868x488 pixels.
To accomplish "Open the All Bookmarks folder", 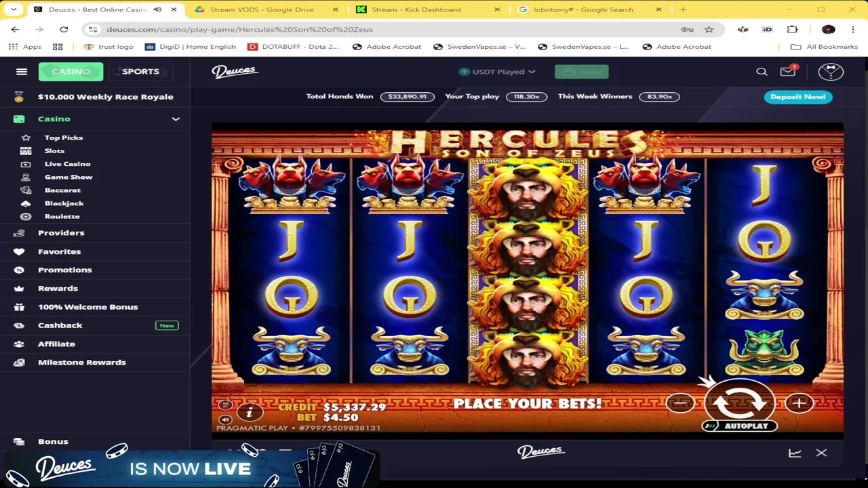I will coord(825,47).
